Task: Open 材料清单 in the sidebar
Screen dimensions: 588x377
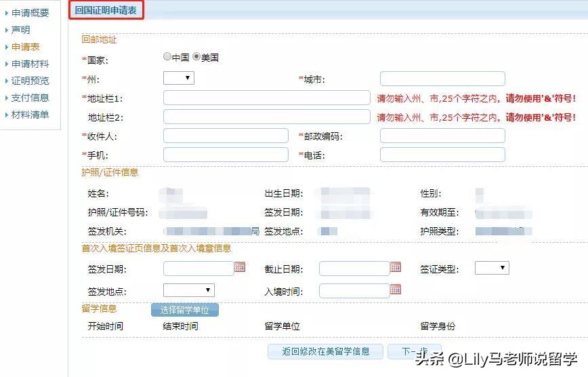Action: [30, 115]
